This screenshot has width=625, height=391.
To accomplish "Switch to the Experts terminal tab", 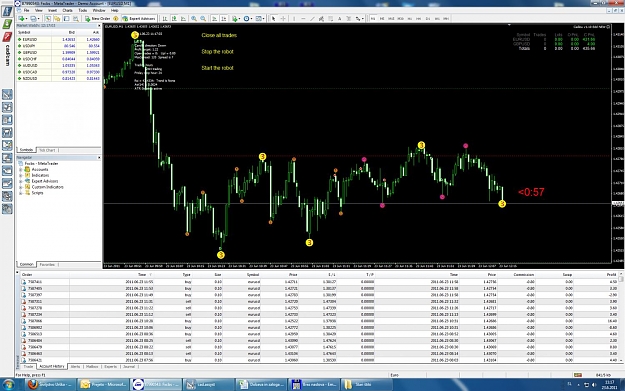I will pos(110,367).
